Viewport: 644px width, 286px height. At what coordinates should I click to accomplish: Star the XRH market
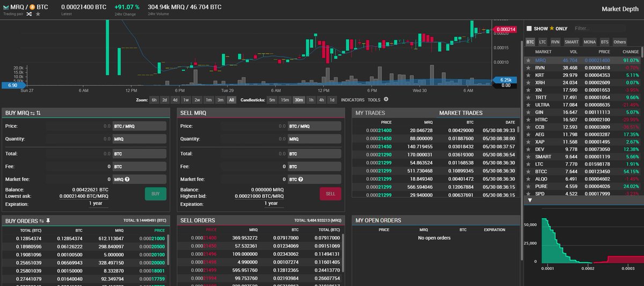click(529, 83)
